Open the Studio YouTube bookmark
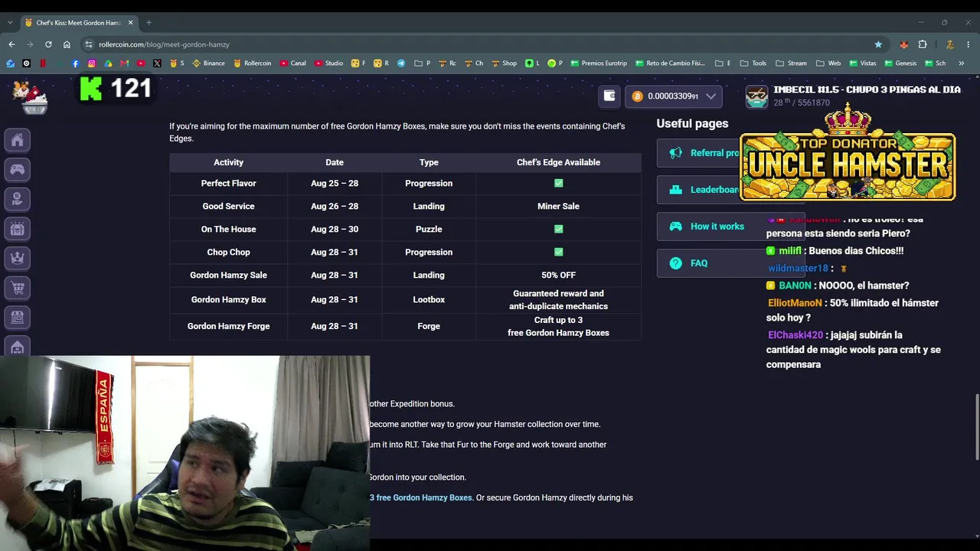Viewport: 980px width, 551px height. point(328,64)
